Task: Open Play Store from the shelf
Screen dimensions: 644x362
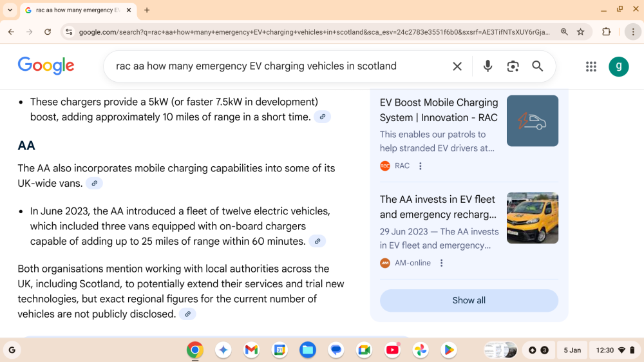Action: [x=448, y=350]
